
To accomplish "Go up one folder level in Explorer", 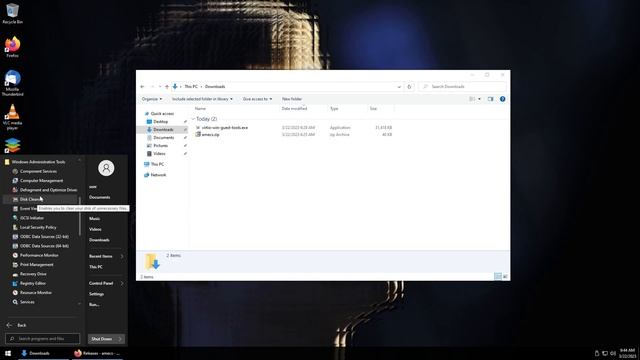I will coord(167,87).
